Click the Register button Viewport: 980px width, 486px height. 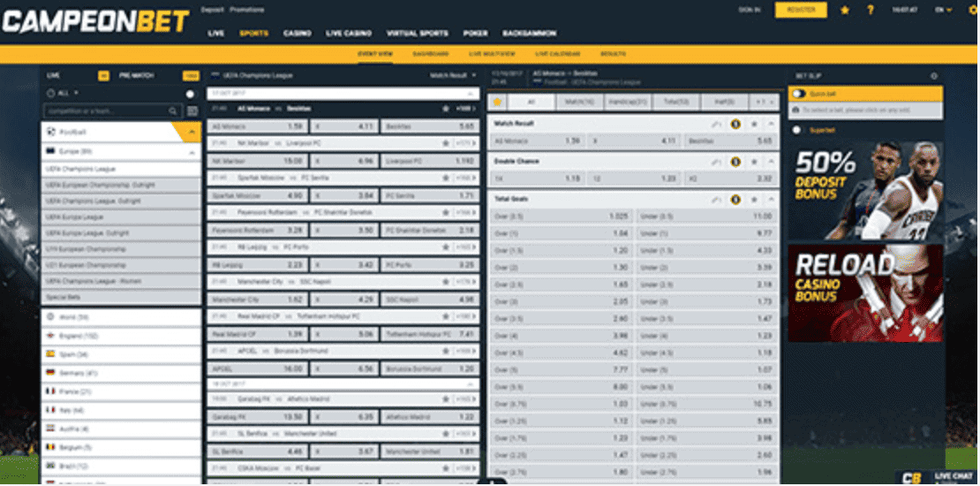pos(801,10)
